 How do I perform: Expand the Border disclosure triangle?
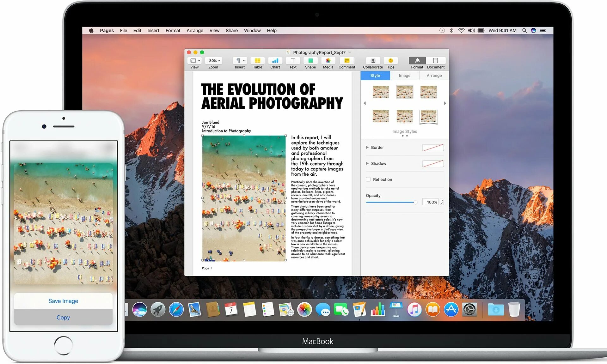pos(367,148)
